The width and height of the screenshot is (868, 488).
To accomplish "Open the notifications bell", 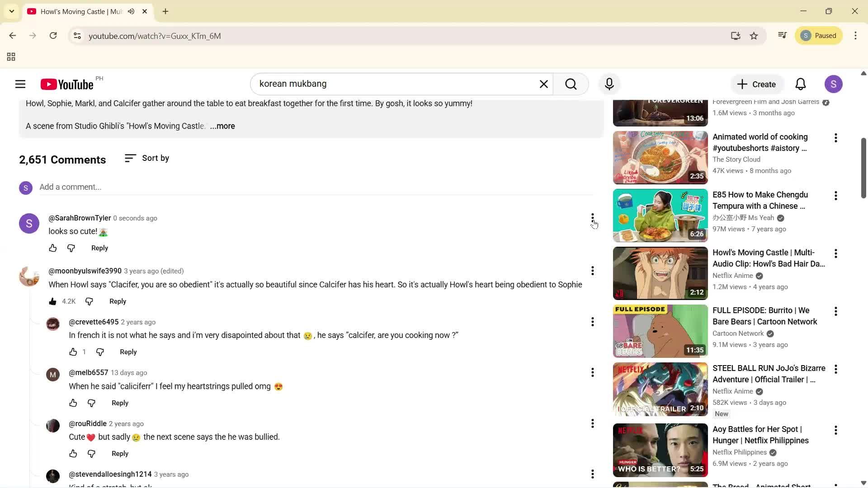I will (800, 84).
